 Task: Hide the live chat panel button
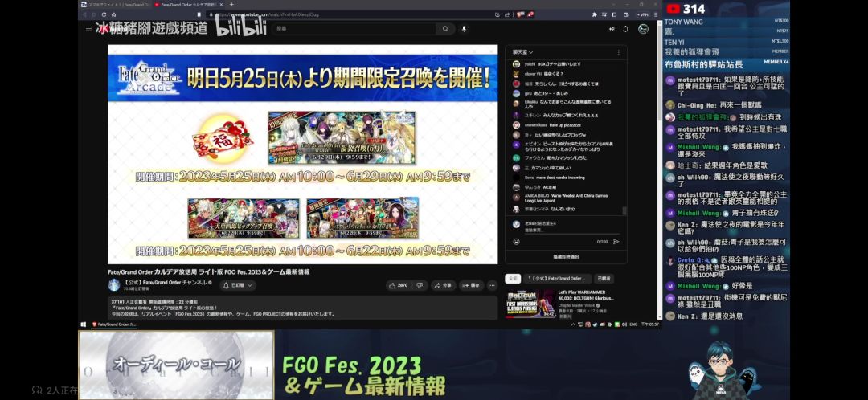(x=566, y=257)
